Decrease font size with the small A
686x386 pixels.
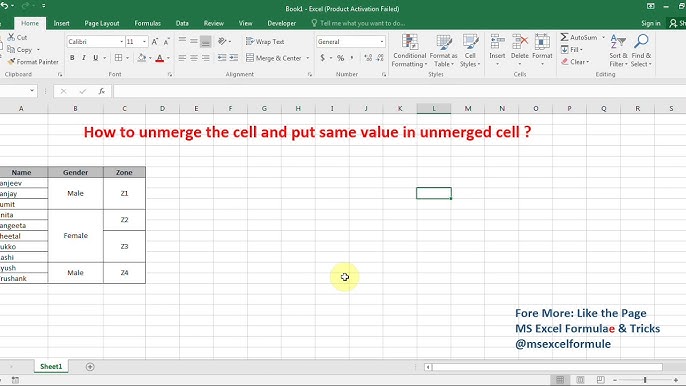(x=166, y=42)
